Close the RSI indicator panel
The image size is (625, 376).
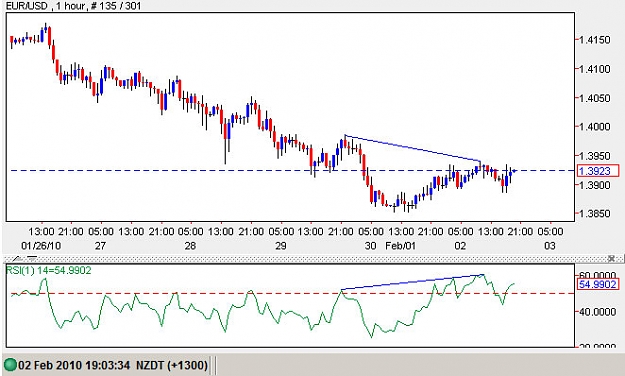tap(611, 259)
